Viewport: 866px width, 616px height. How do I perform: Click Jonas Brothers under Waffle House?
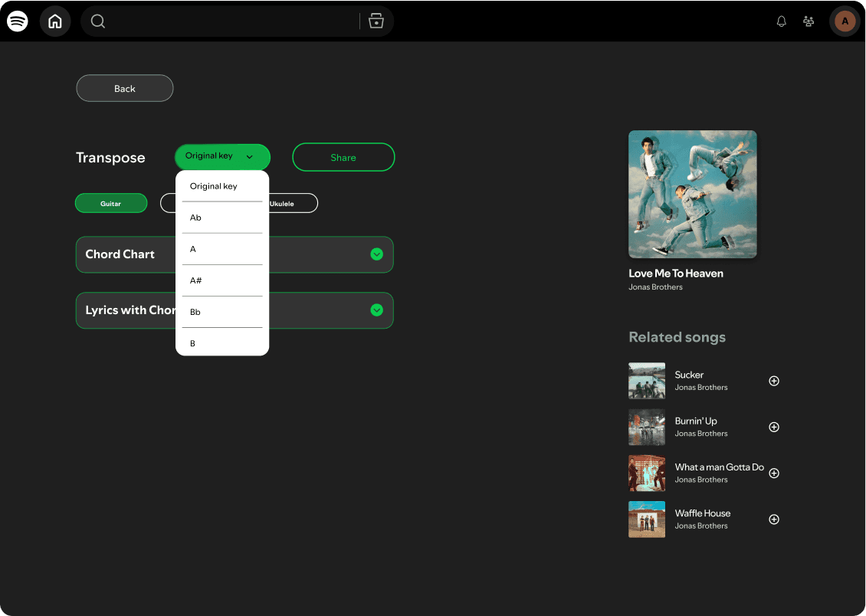point(701,526)
